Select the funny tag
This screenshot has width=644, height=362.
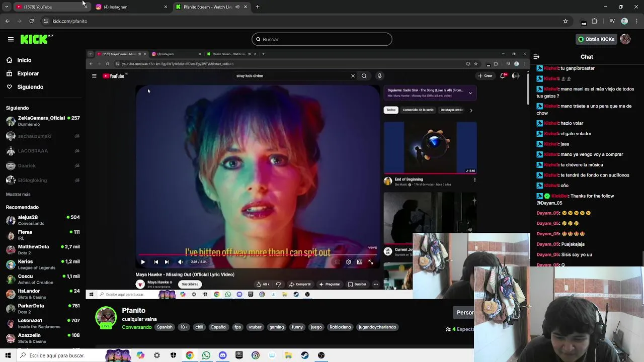point(297,327)
